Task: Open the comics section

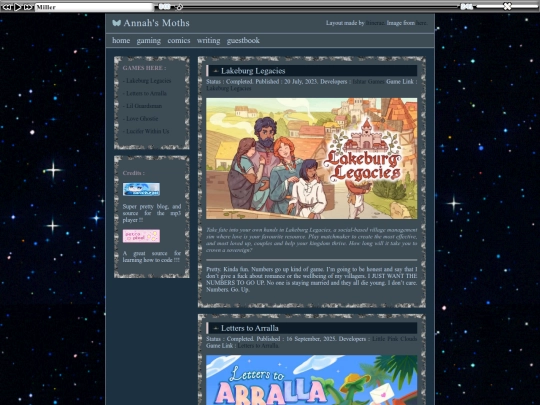Action: pyautogui.click(x=179, y=41)
